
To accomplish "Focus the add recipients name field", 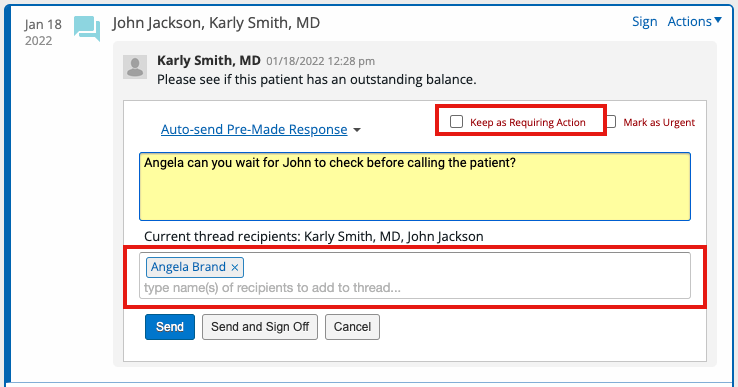I will (415, 288).
